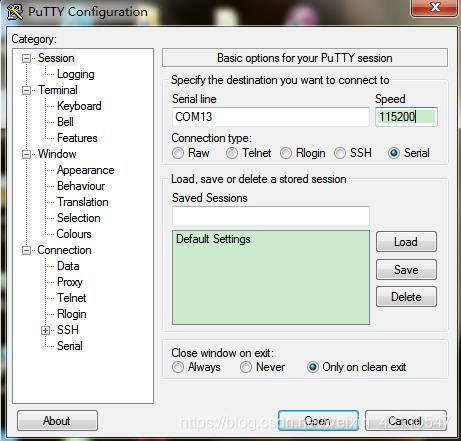461x441 pixels.
Task: Open the Colours category
Action: (74, 234)
